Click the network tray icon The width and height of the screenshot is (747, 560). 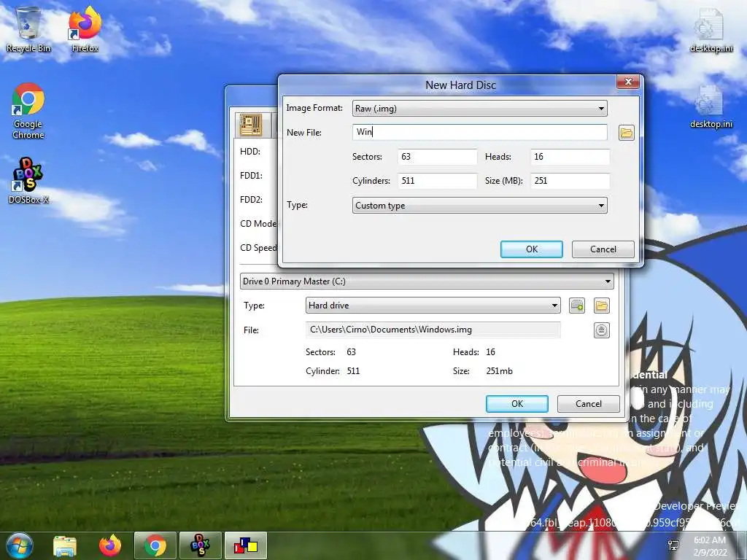[673, 545]
